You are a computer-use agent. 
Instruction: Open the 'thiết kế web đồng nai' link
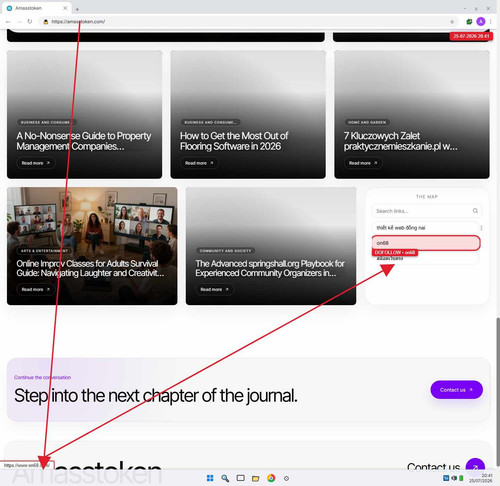point(425,228)
